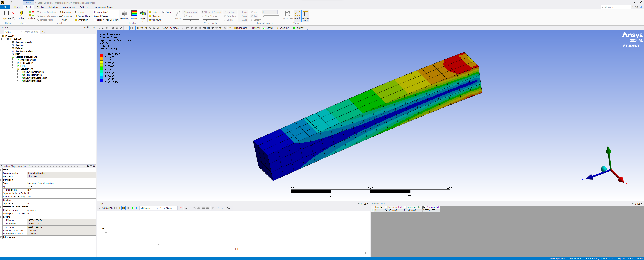Show the Minimum value label
This screenshot has height=260, width=644.
coord(155,20)
